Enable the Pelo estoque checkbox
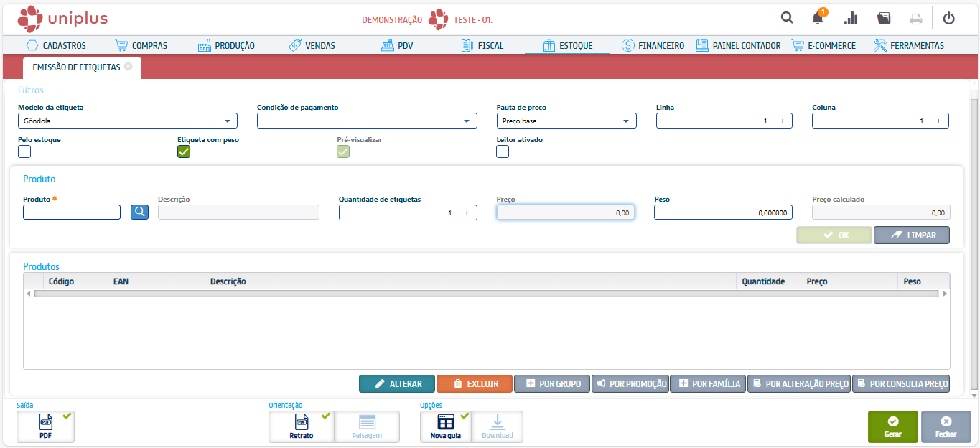 click(24, 151)
